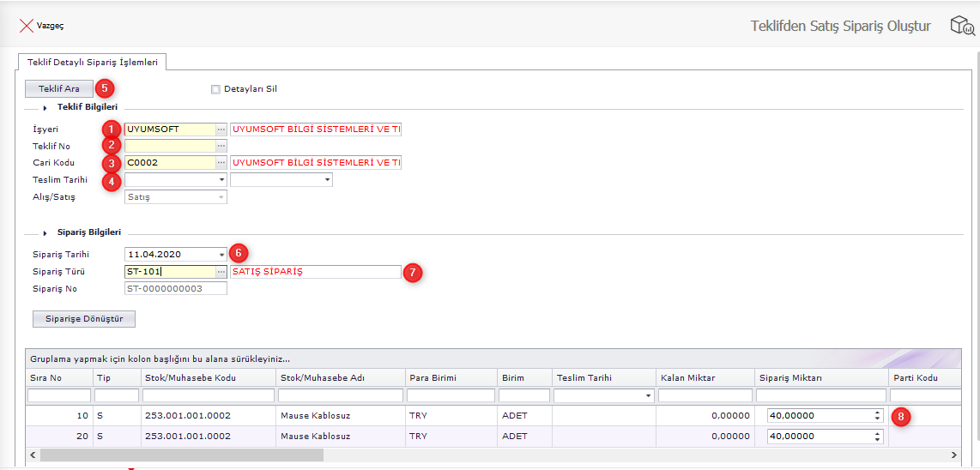Click the Sıra No filter input box
Viewport: 980px width, 470px height.
[59, 395]
